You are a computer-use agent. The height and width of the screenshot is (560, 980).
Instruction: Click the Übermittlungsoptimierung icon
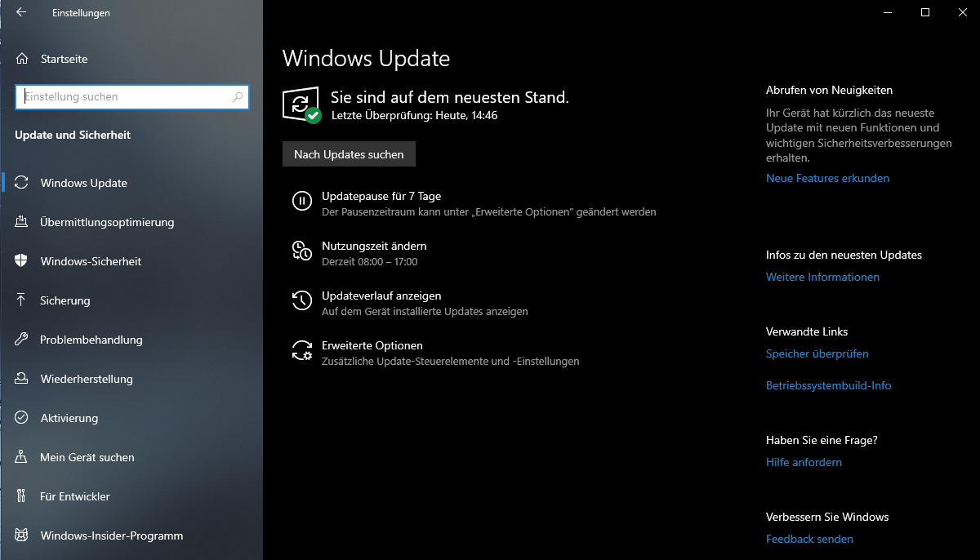(x=22, y=222)
